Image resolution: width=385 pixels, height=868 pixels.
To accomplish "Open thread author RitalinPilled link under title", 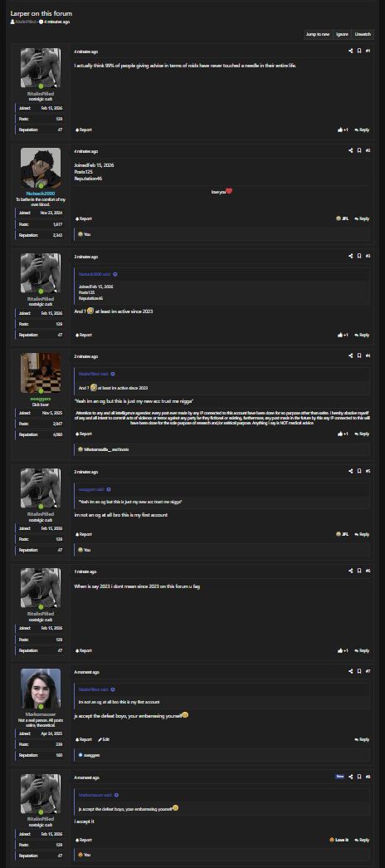I will point(24,22).
